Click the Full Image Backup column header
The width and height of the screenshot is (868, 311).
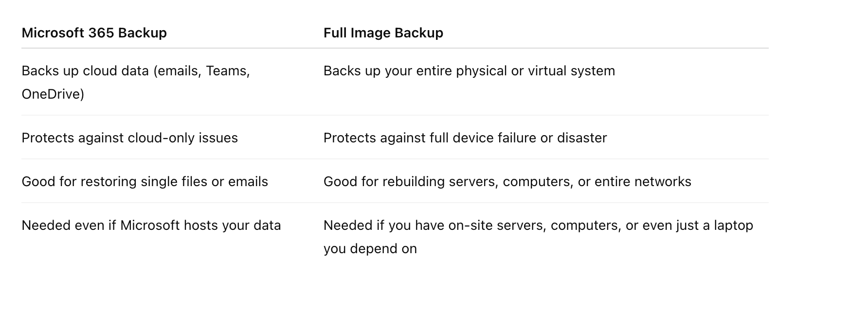pyautogui.click(x=383, y=33)
